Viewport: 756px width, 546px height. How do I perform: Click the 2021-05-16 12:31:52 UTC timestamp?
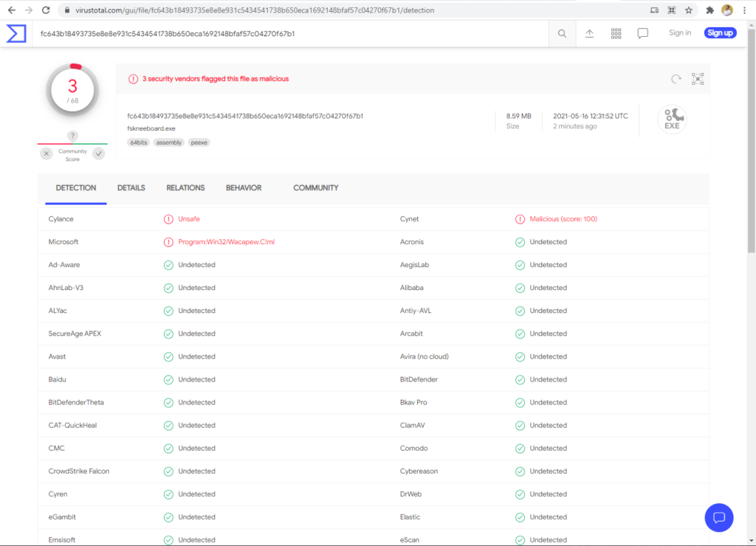[x=591, y=116]
